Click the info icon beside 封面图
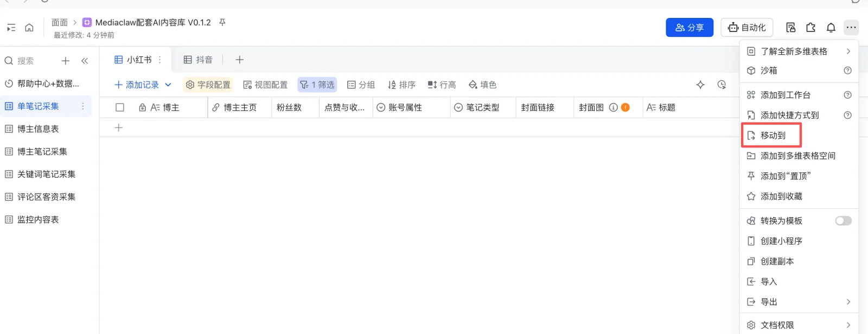This screenshot has height=334, width=868. pyautogui.click(x=613, y=107)
